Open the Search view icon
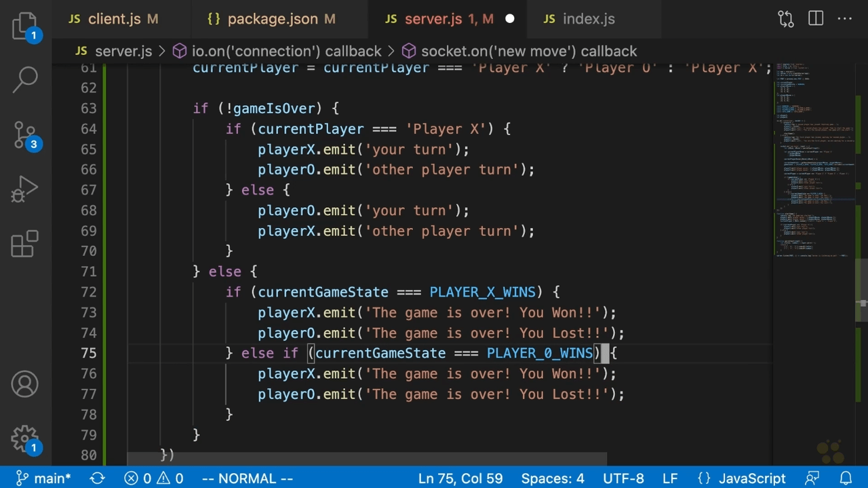Screen dimensions: 868x488 click(25, 79)
